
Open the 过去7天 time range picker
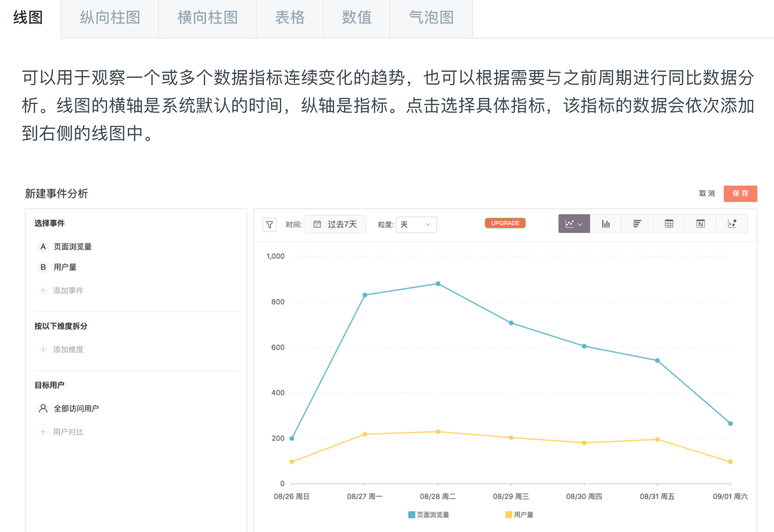coord(335,224)
